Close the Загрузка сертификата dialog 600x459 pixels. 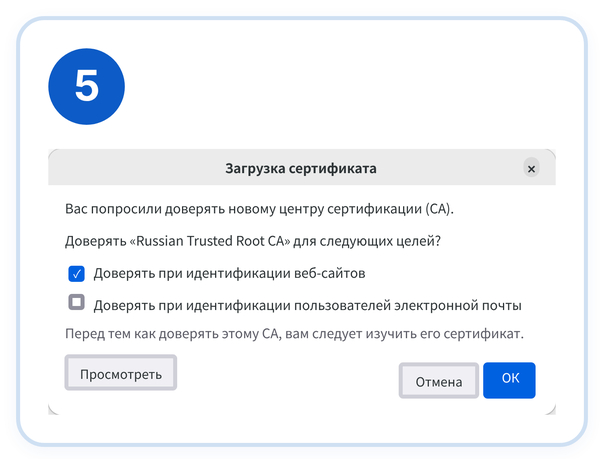[x=531, y=168]
